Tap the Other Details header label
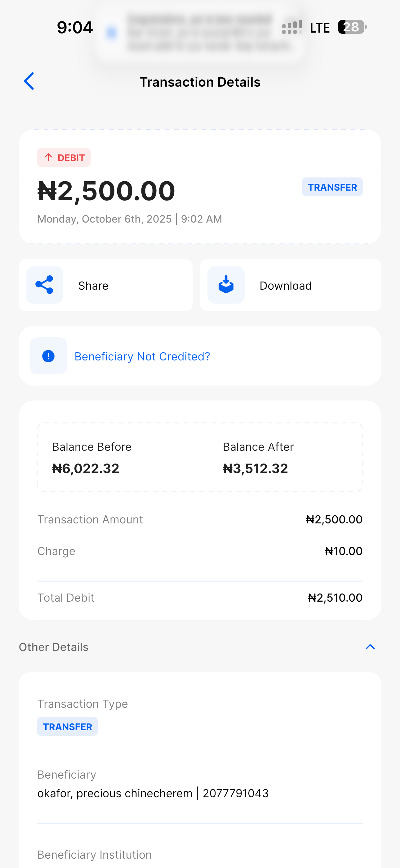400x868 pixels. 54,647
